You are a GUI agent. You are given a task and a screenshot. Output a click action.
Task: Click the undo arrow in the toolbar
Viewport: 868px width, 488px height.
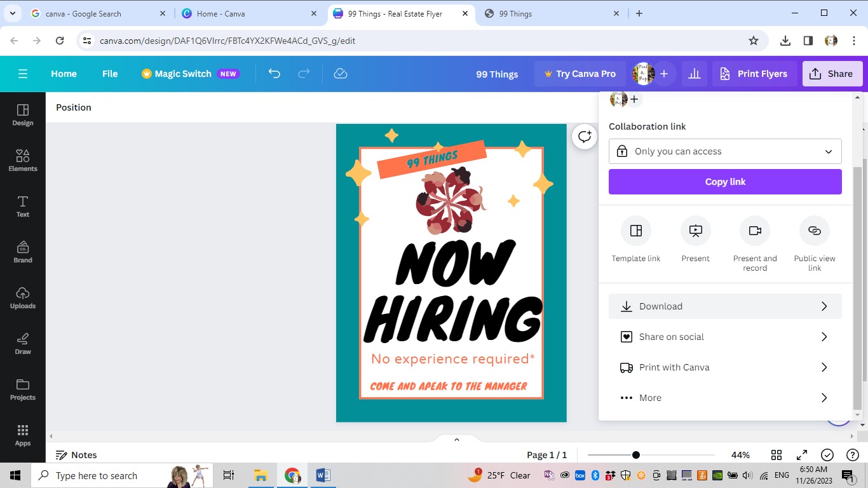[274, 74]
